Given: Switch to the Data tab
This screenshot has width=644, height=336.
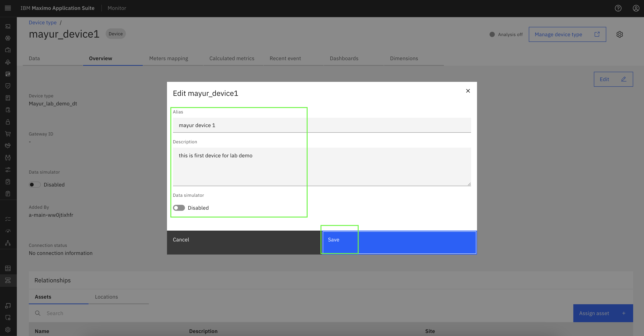Looking at the screenshot, I should click(53, 58).
